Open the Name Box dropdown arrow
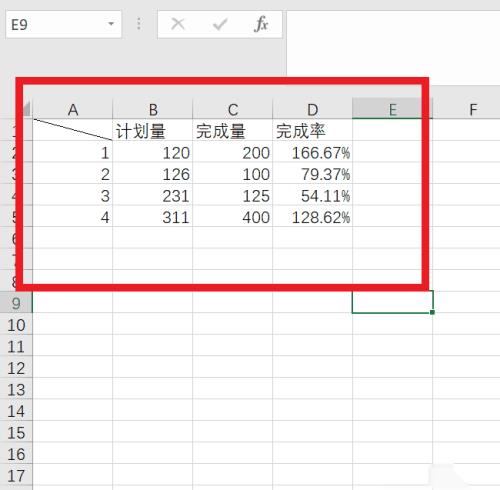Image resolution: width=500 pixels, height=490 pixels. (111, 24)
